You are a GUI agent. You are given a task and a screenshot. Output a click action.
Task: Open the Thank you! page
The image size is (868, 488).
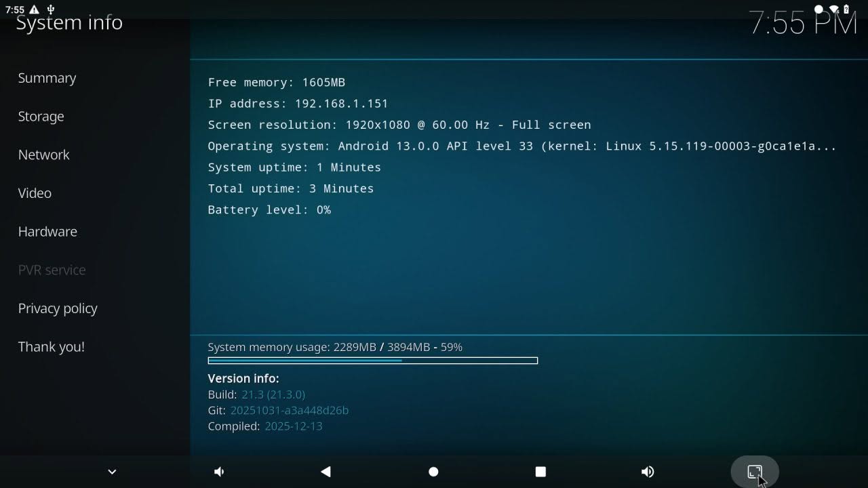[x=51, y=346]
